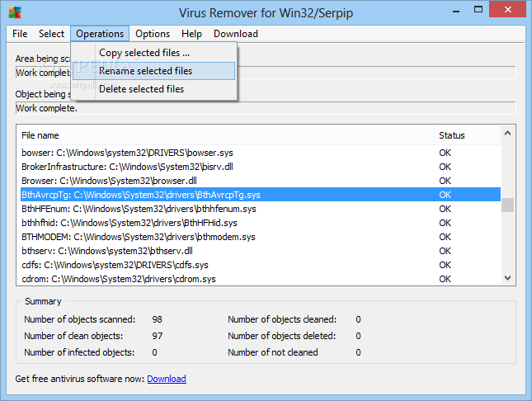This screenshot has height=401, width=532.
Task: Open the File menu
Action: (20, 34)
